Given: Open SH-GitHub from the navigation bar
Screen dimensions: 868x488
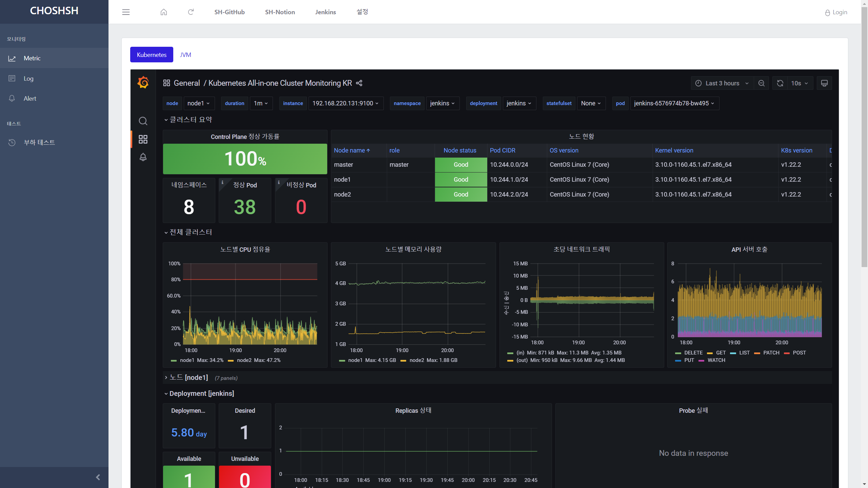Looking at the screenshot, I should coord(229,12).
